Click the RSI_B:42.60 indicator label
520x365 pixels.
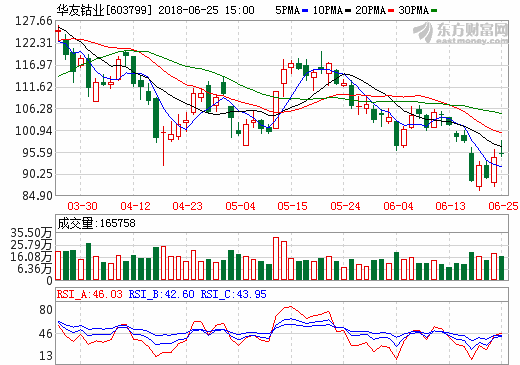[161, 294]
